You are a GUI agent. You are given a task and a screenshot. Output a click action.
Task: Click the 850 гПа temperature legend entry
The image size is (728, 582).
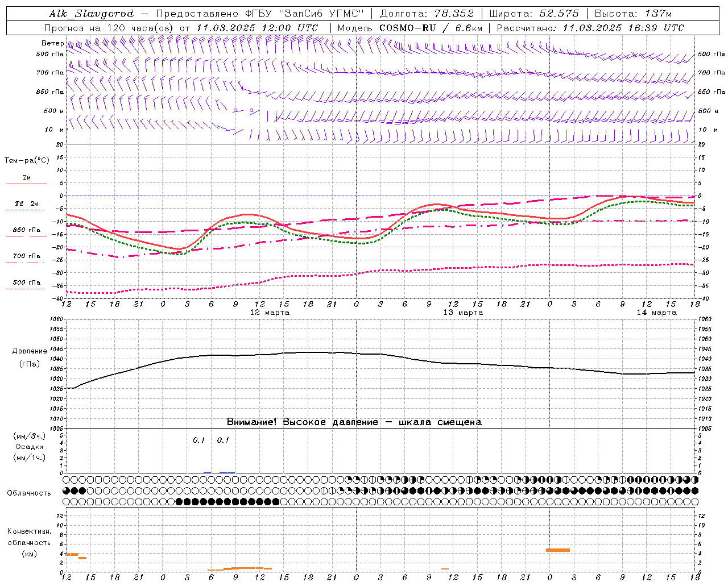coord(27,230)
